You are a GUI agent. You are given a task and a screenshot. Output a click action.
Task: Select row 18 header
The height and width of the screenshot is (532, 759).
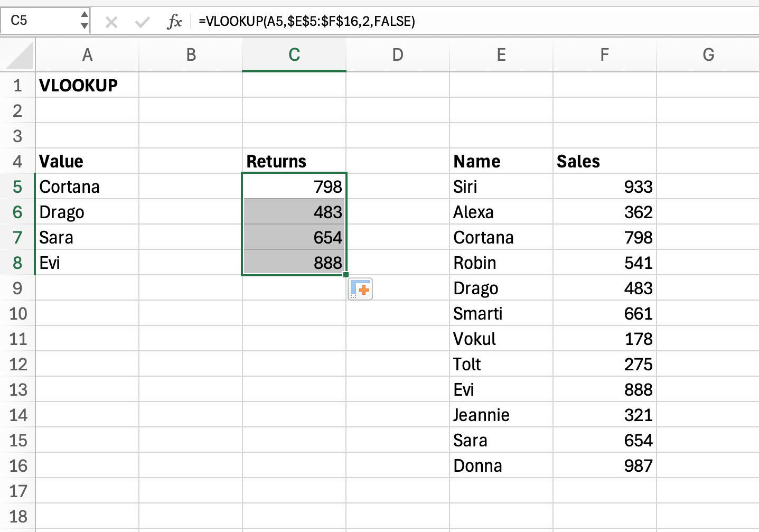(x=17, y=516)
